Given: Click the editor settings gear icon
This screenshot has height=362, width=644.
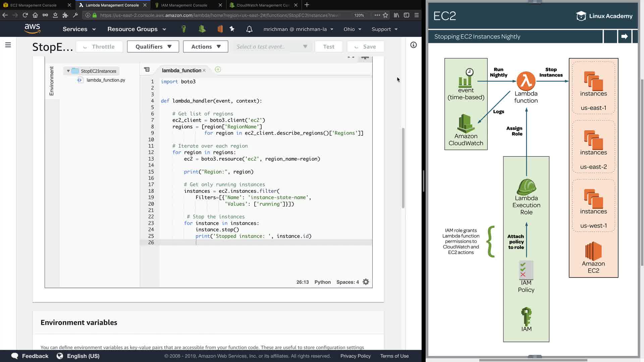Looking at the screenshot, I should coord(366,282).
